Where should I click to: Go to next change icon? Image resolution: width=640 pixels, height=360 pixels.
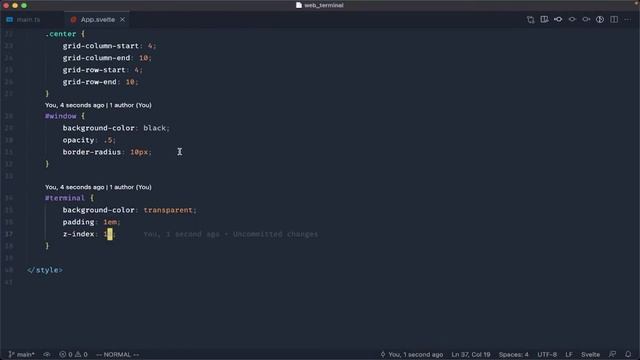pos(586,20)
